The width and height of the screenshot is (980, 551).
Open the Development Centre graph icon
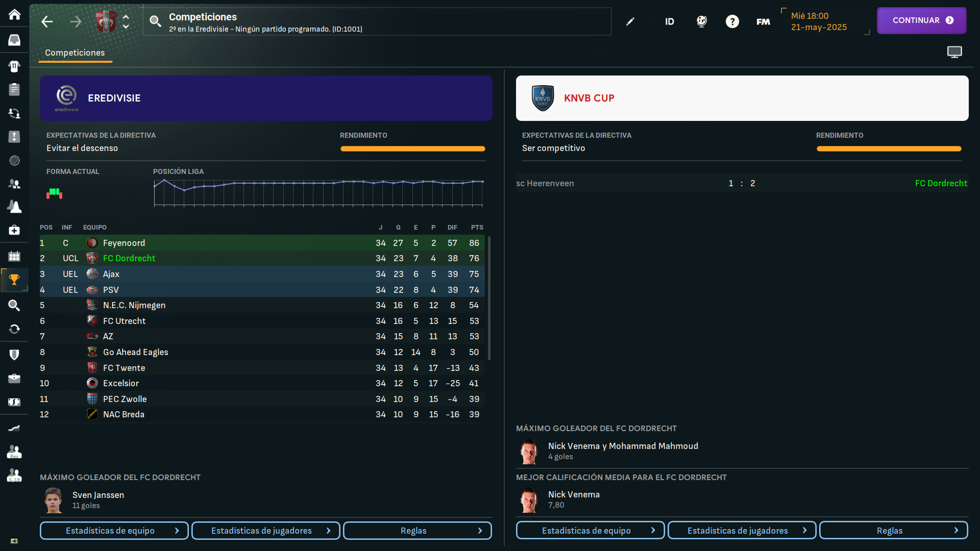point(14,428)
